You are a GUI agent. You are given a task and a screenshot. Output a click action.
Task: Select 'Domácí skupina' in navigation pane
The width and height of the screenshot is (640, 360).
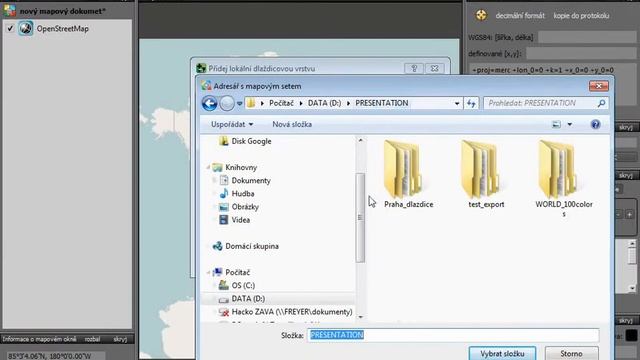(252, 246)
